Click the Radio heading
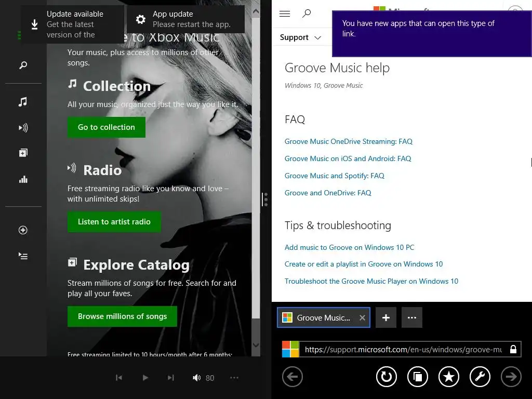Image resolution: width=532 pixels, height=399 pixels. [x=102, y=170]
